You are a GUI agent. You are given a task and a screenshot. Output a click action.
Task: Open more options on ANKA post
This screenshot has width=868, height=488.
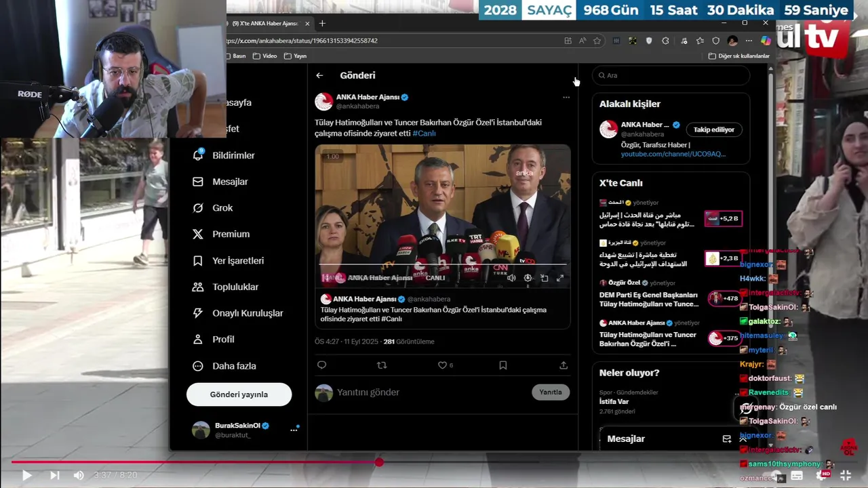pos(566,97)
